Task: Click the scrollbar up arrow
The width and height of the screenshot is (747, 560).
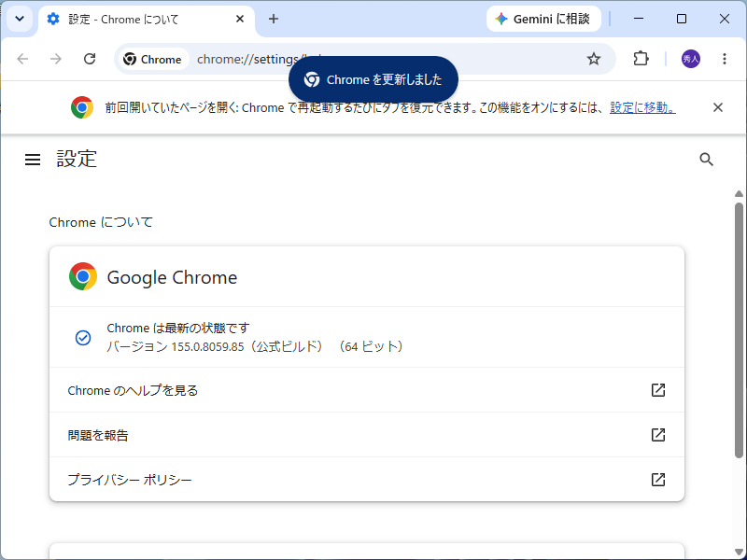Action: (x=739, y=194)
